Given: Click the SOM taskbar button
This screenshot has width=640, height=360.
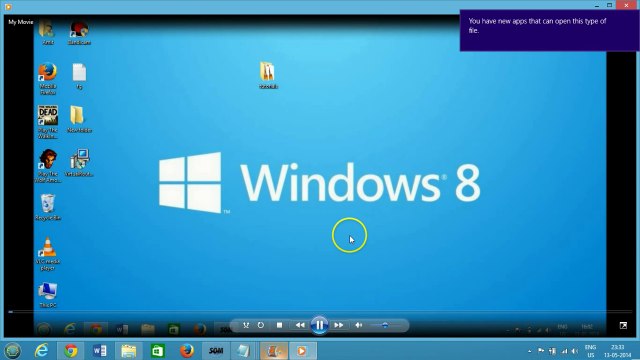Looking at the screenshot, I should pos(216,351).
